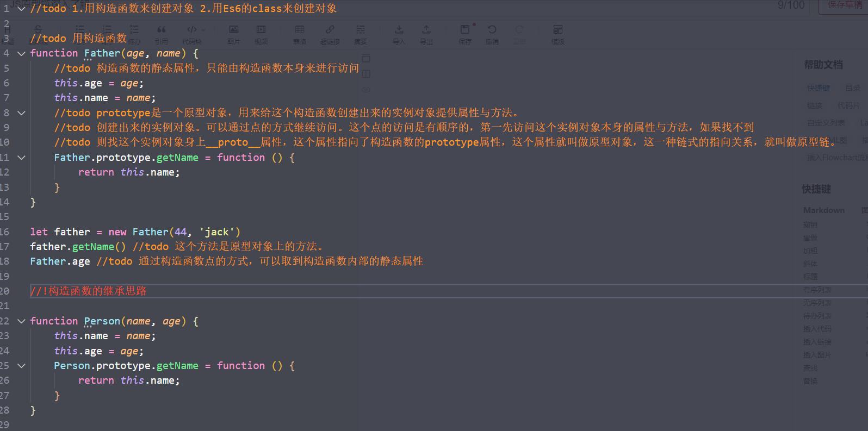
Task: Switch to 目录 tab in help panel
Action: 853,88
